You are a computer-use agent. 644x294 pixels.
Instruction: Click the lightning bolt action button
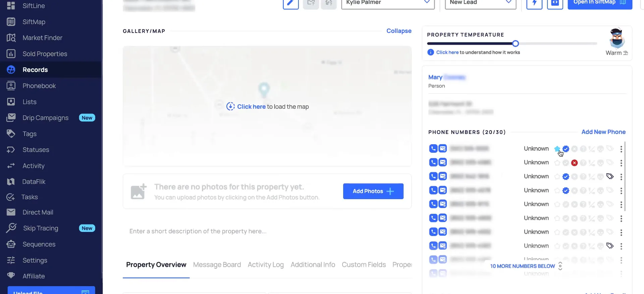coord(534,3)
